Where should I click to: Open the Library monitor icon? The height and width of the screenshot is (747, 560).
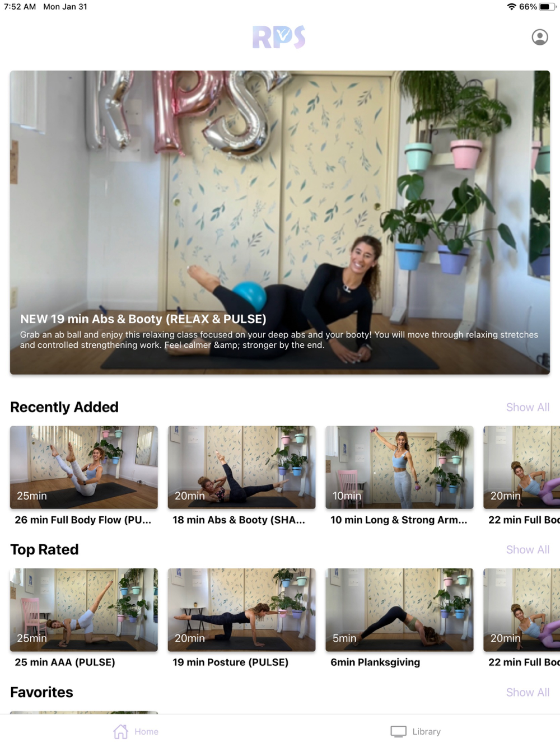pos(398,731)
